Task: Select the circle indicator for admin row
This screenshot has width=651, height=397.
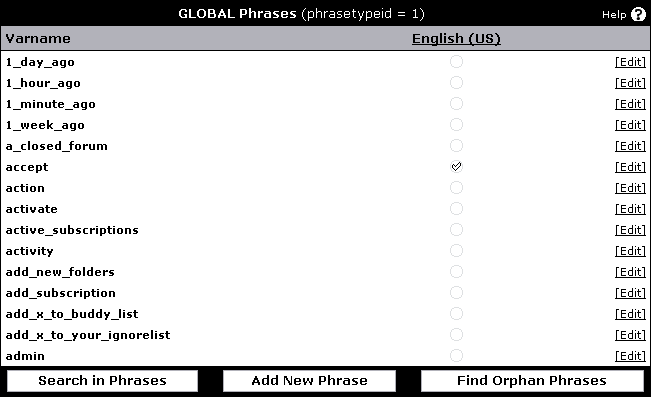Action: pyautogui.click(x=456, y=355)
